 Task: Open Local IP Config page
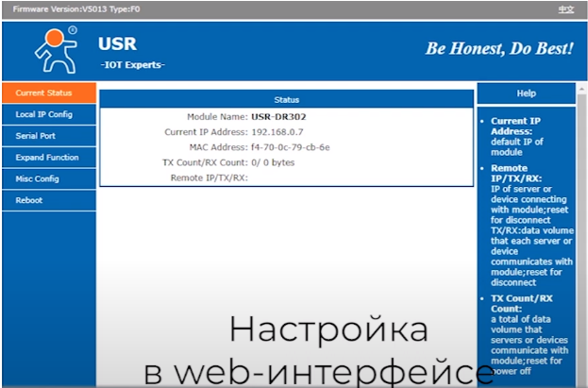pyautogui.click(x=49, y=114)
